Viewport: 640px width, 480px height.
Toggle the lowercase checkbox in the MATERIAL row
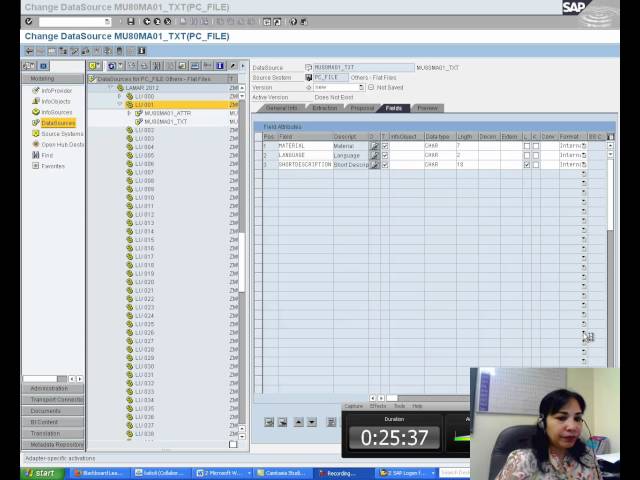tap(527, 146)
